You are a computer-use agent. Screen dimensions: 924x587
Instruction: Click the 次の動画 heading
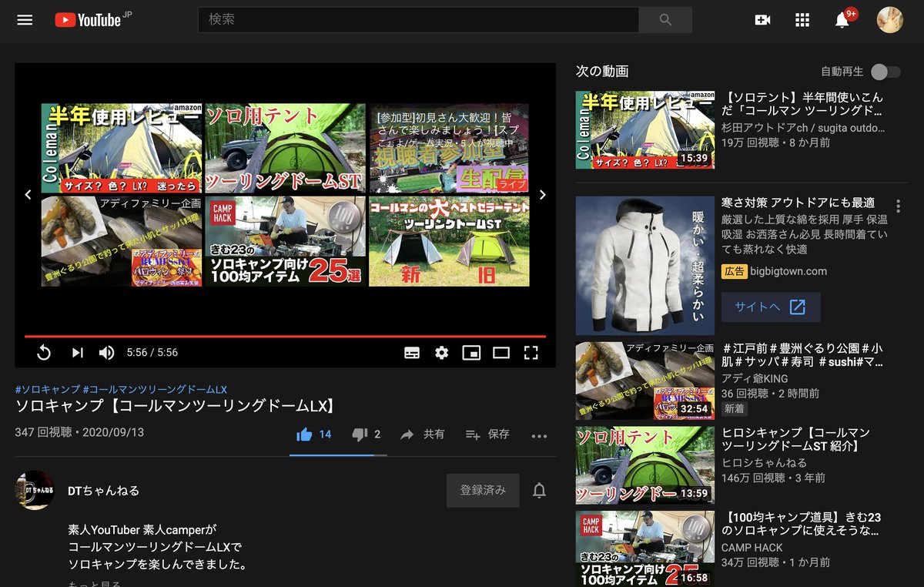pos(602,72)
